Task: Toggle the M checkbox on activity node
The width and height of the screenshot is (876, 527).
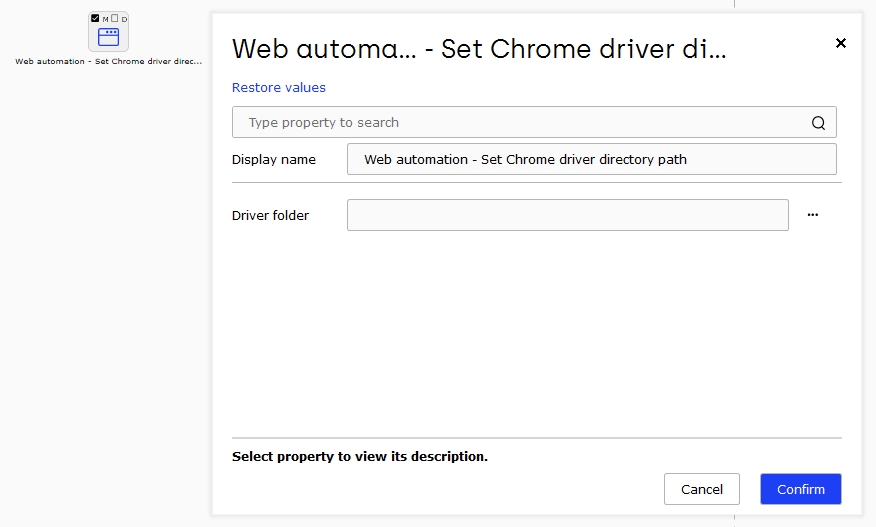Action: pos(95,18)
